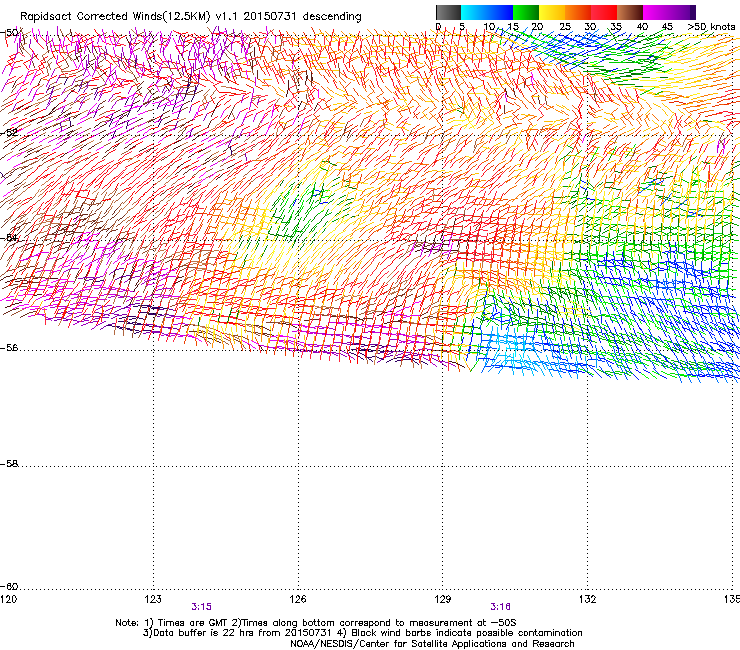The image size is (740, 650).
Task: Click the purple 3:15 time label
Action: click(x=202, y=607)
